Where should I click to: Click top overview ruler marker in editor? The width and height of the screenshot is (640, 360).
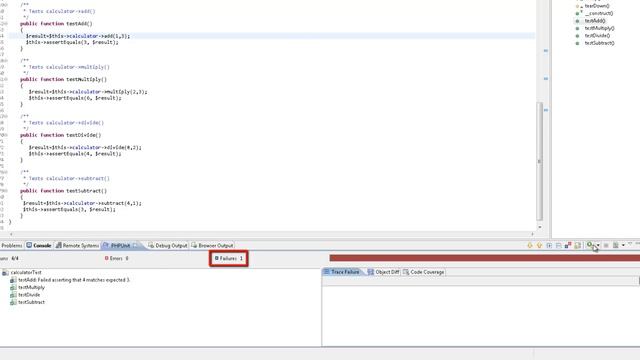click(x=546, y=51)
